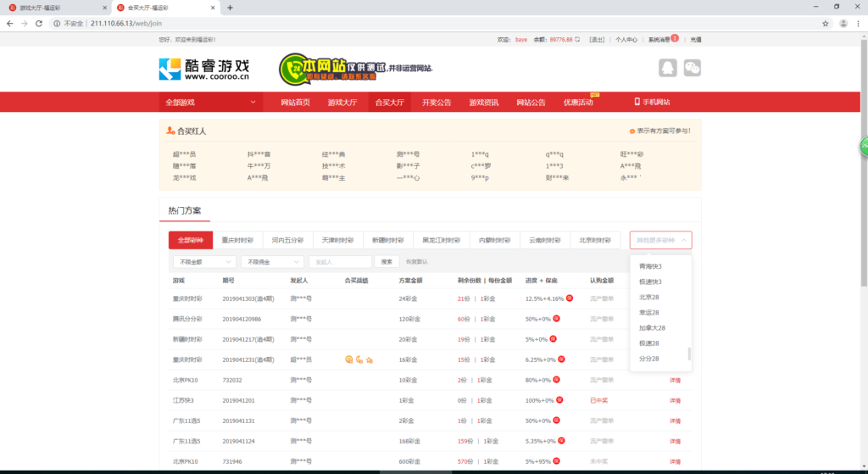Click the 酷睿游戏 site logo
Screen dimensions: 868x474
[x=204, y=69]
